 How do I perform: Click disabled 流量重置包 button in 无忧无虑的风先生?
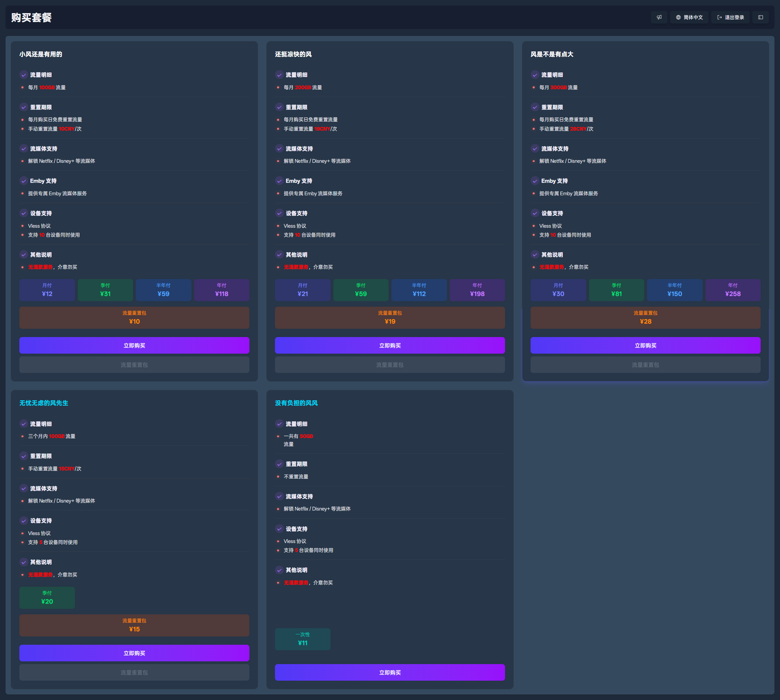(134, 672)
